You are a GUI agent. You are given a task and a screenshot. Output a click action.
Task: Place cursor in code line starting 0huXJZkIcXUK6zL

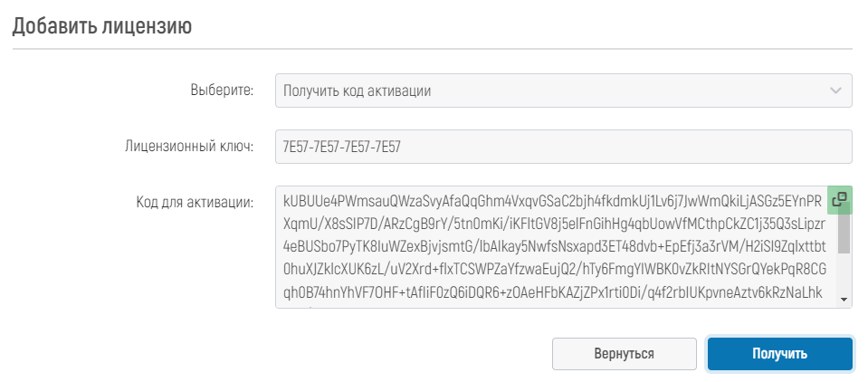pos(554,269)
